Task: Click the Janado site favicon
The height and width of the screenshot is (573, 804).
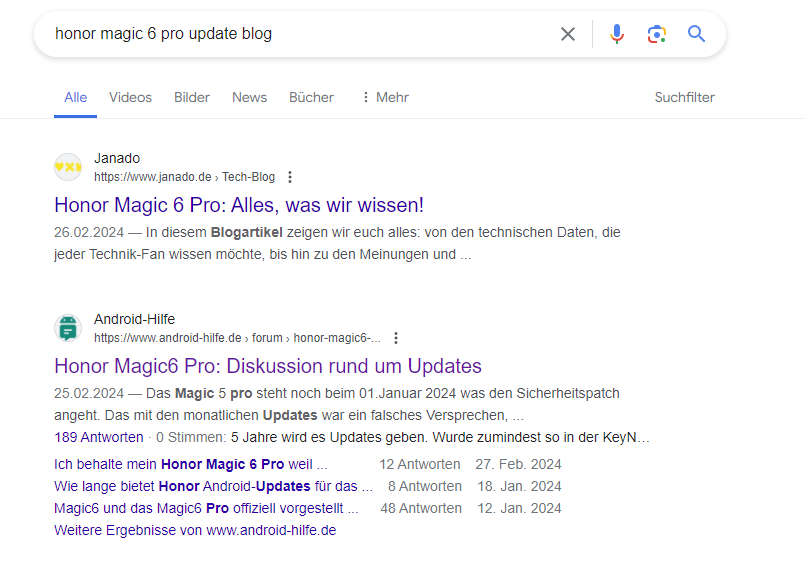Action: (68, 167)
